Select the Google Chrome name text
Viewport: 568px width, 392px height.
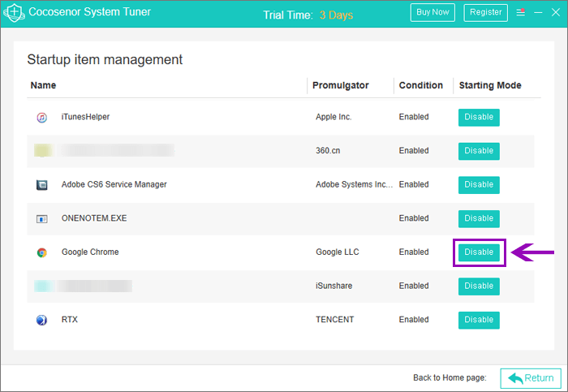[90, 252]
